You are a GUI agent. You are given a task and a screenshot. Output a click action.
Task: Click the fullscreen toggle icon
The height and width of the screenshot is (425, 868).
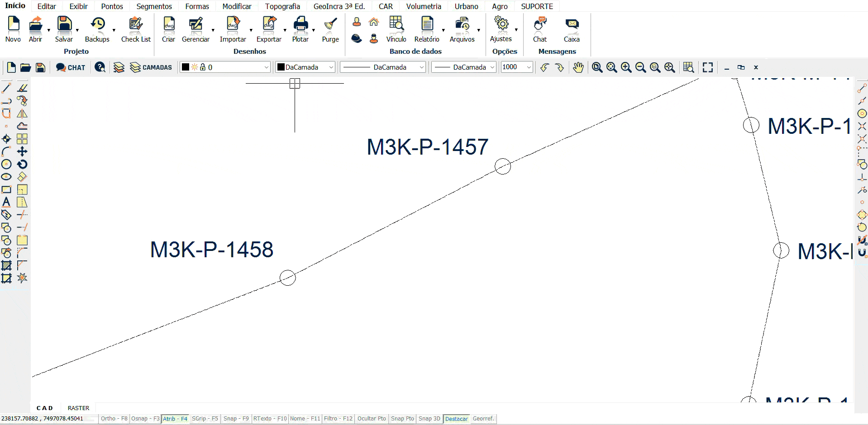click(x=708, y=67)
